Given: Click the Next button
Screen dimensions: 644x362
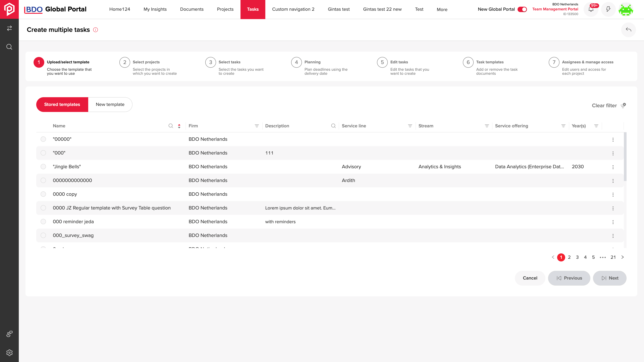Looking at the screenshot, I should click(x=609, y=278).
